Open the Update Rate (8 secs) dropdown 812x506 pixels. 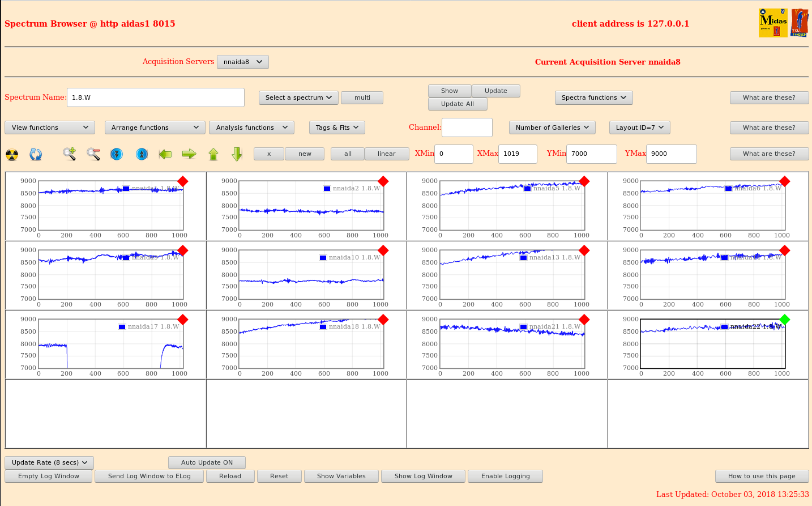pyautogui.click(x=49, y=462)
